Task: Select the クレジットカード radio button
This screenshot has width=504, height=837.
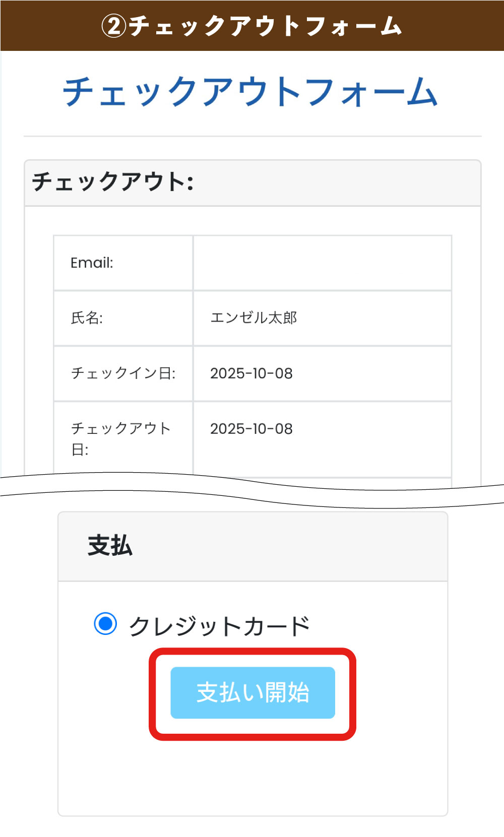Action: 105,624
